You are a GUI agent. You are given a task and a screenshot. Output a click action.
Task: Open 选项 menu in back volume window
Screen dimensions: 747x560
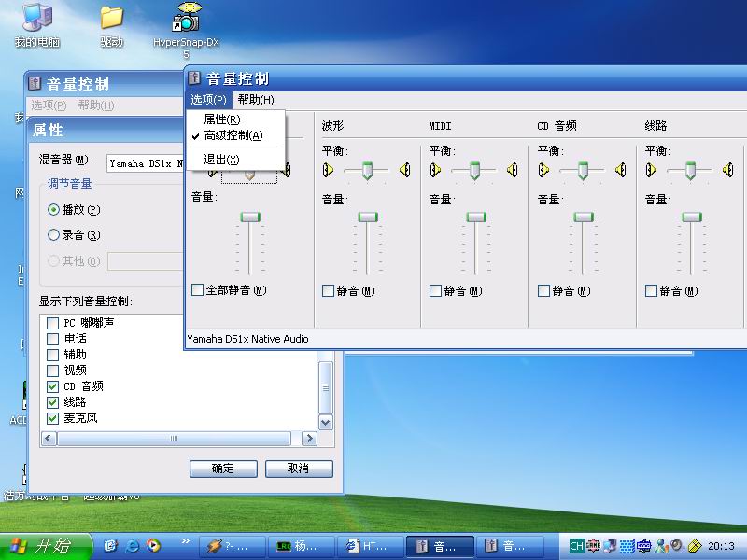(49, 105)
